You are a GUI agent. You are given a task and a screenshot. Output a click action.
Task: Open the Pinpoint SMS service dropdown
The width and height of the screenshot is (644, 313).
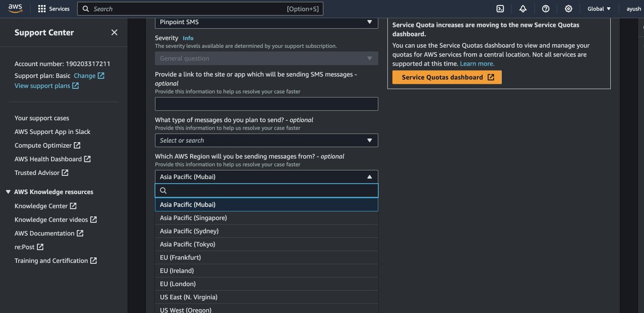266,22
